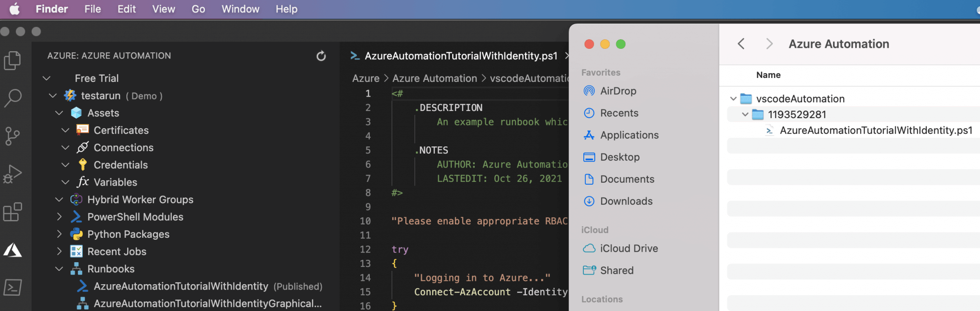Expand the Recent Jobs node
The width and height of the screenshot is (980, 311).
59,251
